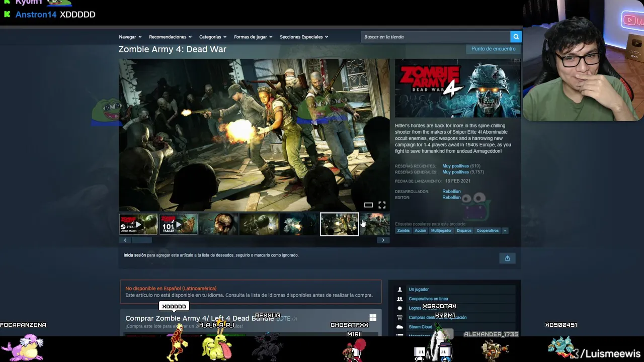Click the online co-op people icon
644x362 pixels.
coord(399,299)
